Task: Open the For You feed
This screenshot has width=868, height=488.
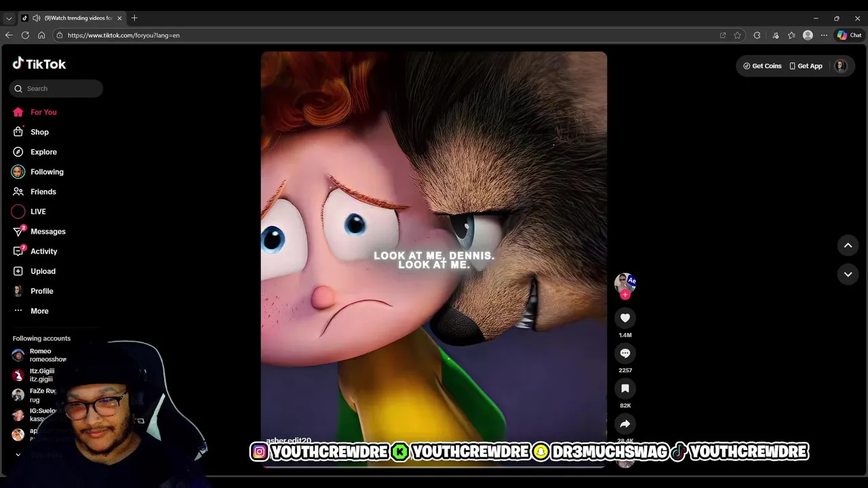Action: (43, 112)
